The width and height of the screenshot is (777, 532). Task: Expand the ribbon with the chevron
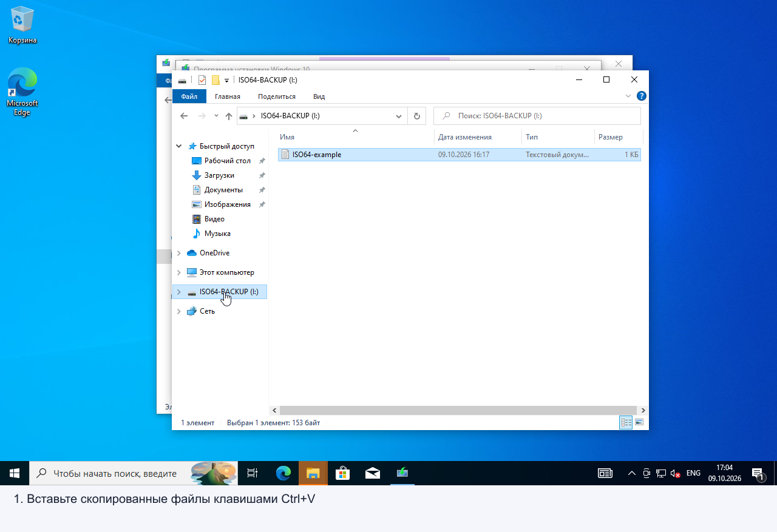(x=628, y=96)
